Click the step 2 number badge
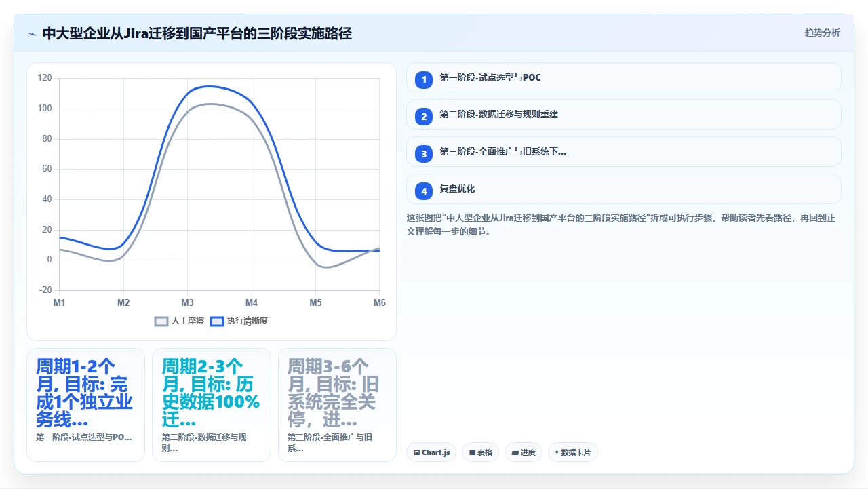Image resolution: width=868 pixels, height=489 pixels. pyautogui.click(x=424, y=117)
